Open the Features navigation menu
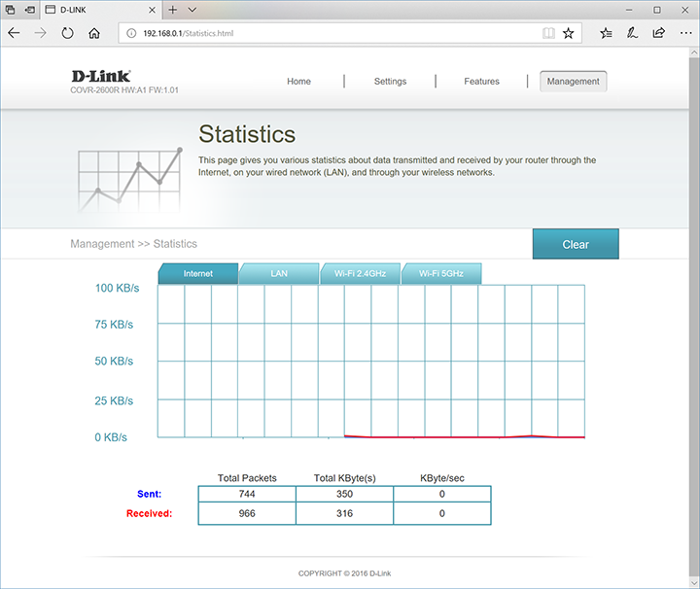700x589 pixels. coord(481,82)
